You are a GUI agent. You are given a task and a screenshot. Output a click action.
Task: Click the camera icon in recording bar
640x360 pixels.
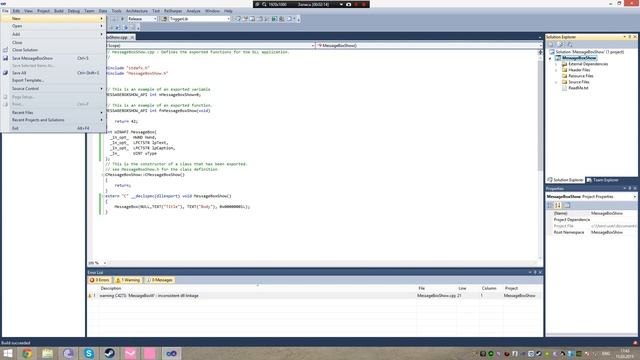pos(349,4)
